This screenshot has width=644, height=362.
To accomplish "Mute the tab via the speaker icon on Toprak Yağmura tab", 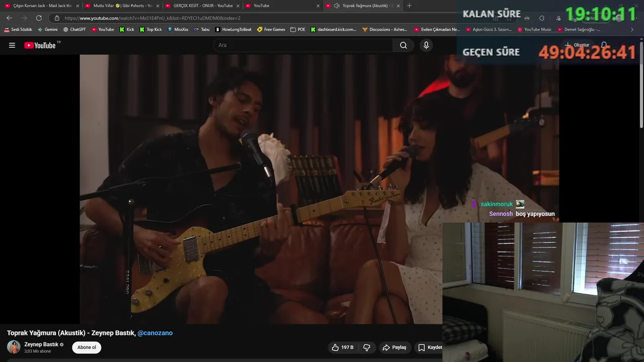I will (x=336, y=6).
